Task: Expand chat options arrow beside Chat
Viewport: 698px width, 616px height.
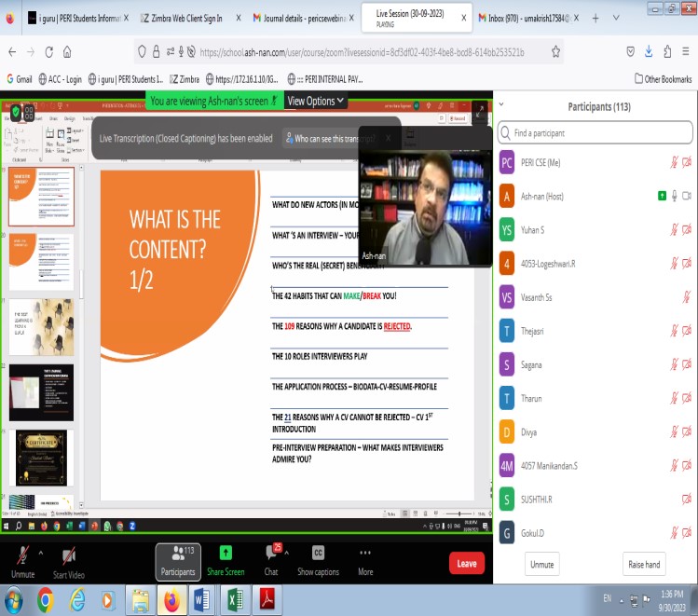Action: click(x=288, y=550)
